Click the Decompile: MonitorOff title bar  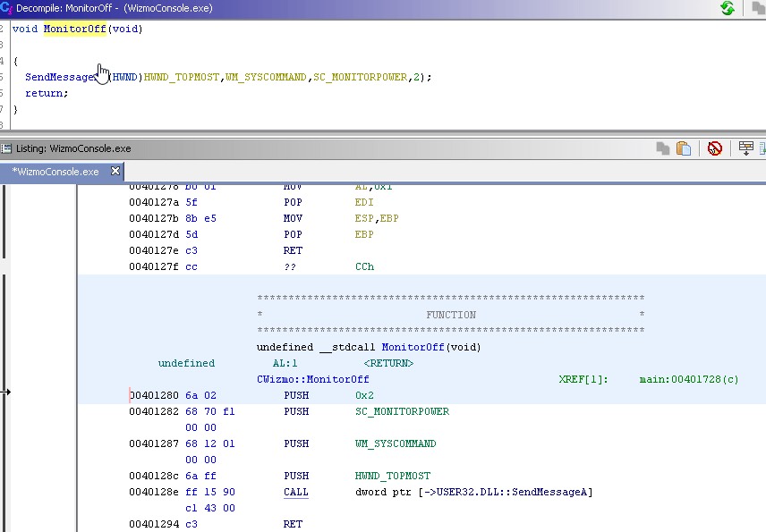(x=115, y=8)
